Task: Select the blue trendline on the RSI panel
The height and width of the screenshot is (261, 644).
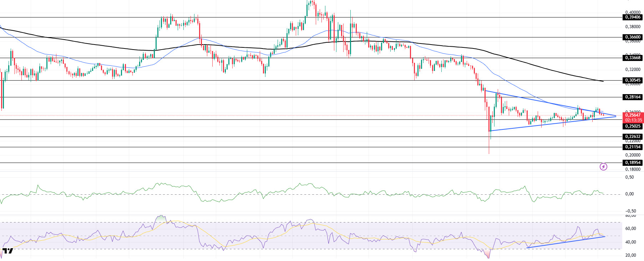Action: tap(566, 242)
